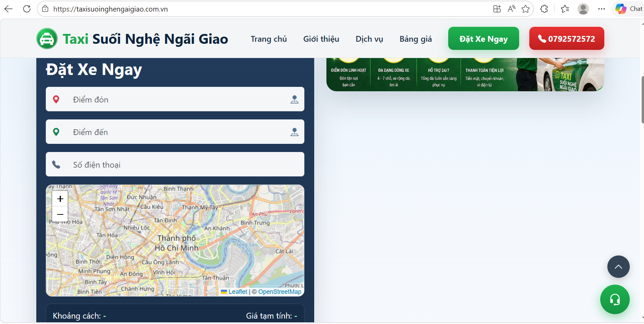Call the 0792572572 red button
This screenshot has height=324, width=644.
tap(567, 38)
